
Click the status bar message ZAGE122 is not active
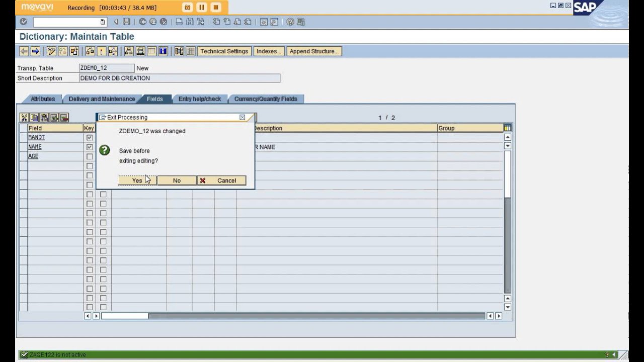(57, 355)
